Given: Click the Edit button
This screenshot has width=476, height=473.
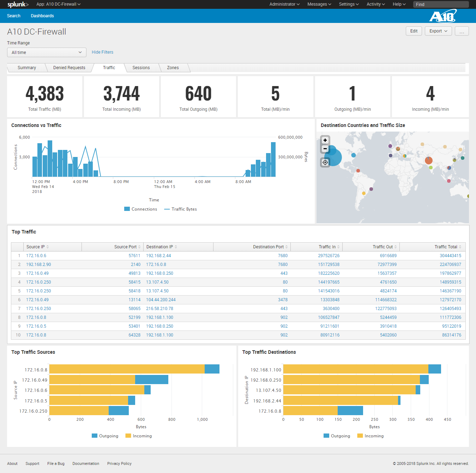Looking at the screenshot, I should 414,31.
